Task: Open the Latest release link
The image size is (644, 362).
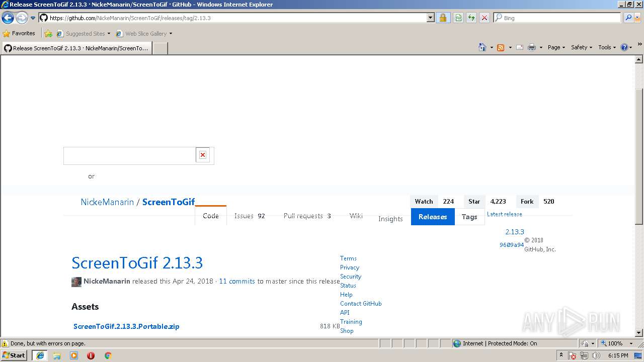Action: coord(504,214)
